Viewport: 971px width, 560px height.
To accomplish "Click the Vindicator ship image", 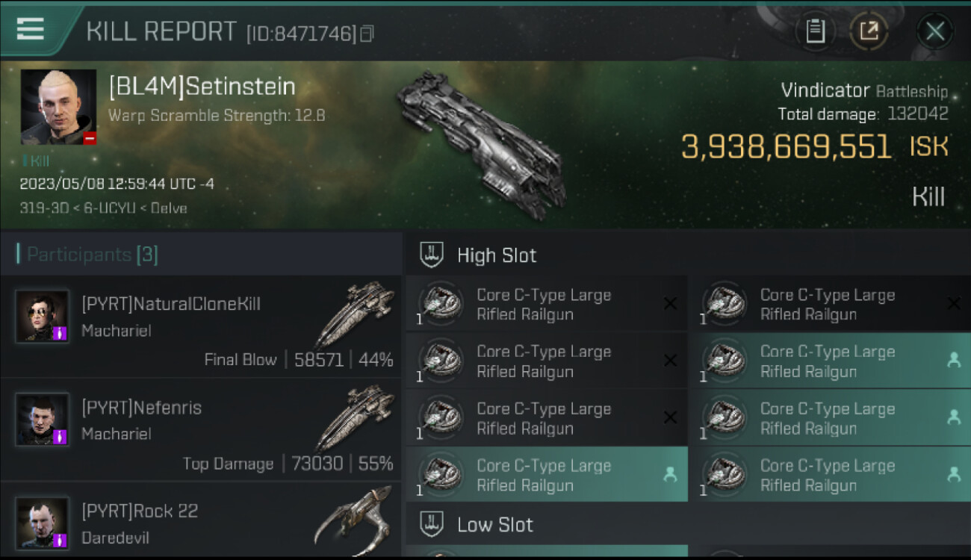I will (480, 144).
